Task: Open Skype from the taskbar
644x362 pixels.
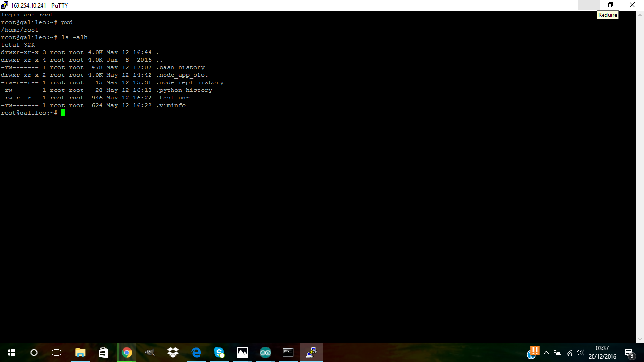Action: click(219, 353)
